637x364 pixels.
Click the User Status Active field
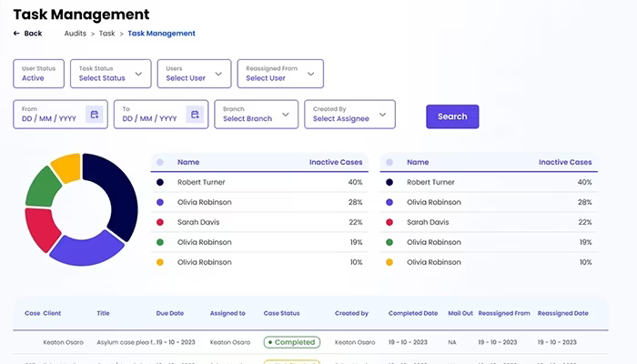[38, 74]
